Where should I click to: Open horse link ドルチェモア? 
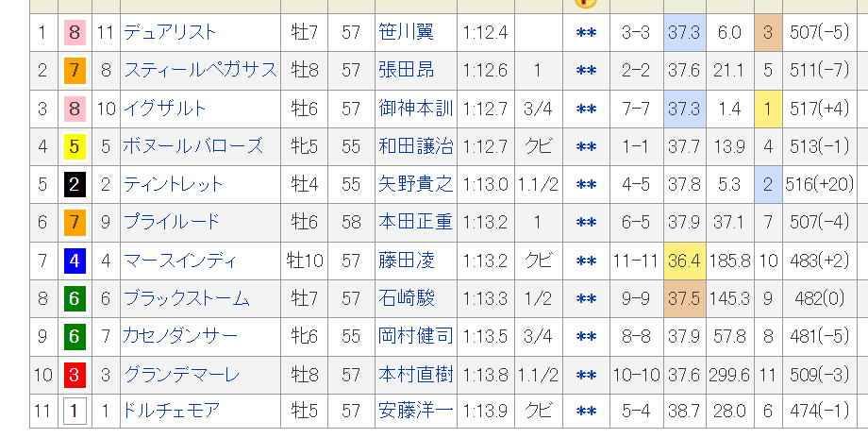click(171, 411)
